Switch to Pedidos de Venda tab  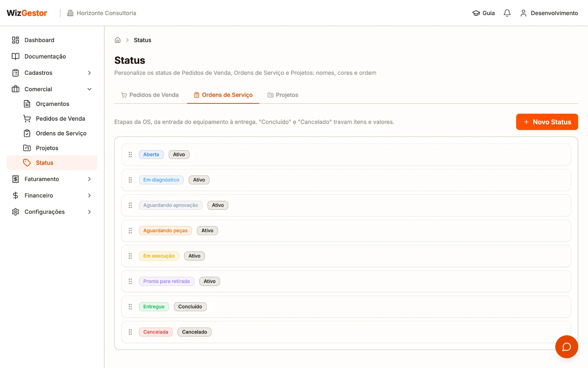[x=150, y=95]
